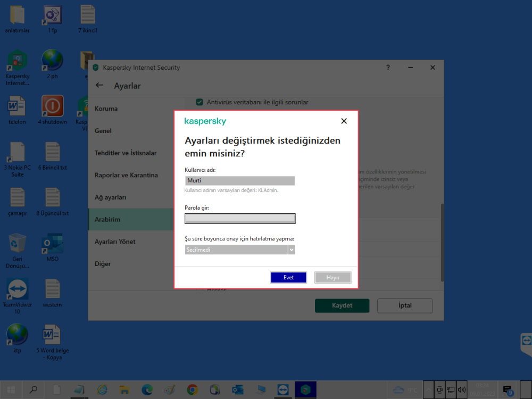Viewport: 532px width, 399px height.
Task: Open the anlatımlar desktop folder
Action: pyautogui.click(x=18, y=19)
